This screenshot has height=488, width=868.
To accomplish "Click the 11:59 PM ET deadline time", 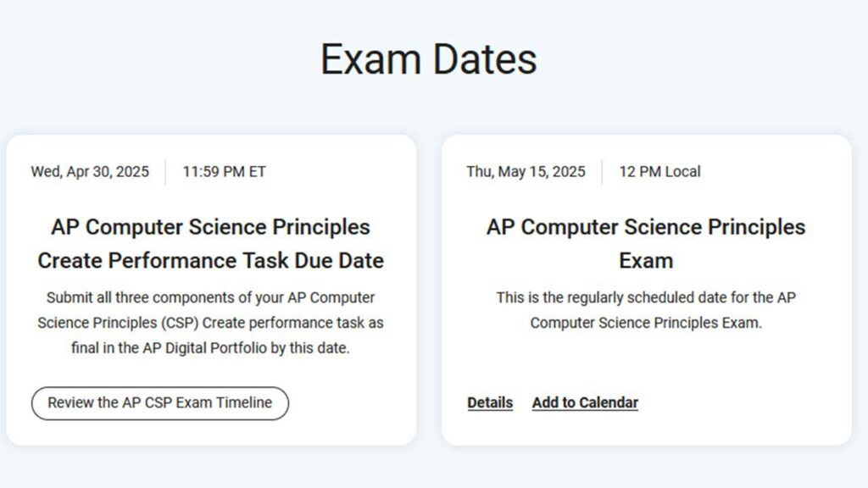I will click(x=224, y=172).
